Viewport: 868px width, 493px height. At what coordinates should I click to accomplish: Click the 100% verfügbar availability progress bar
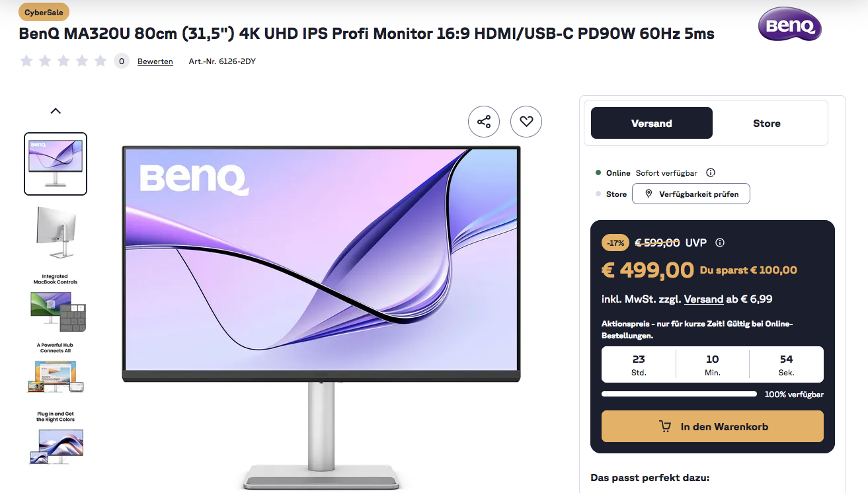[679, 394]
